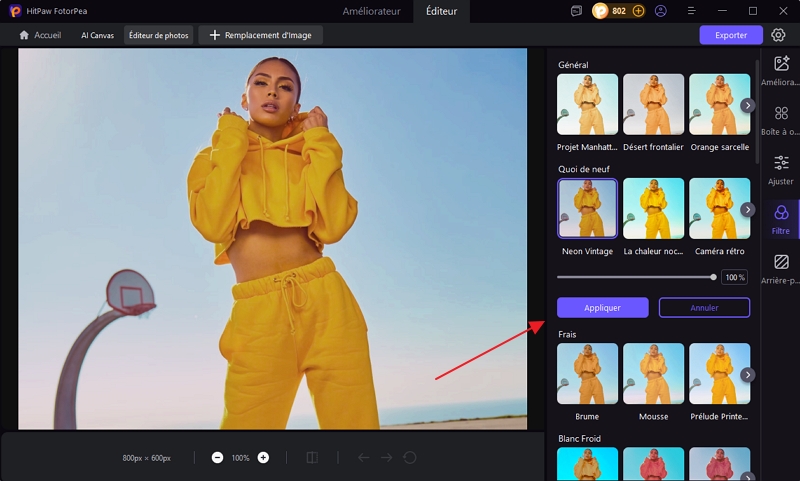Expand more filters in Quoi de neuf row
Image resolution: width=800 pixels, height=481 pixels.
[x=747, y=209]
